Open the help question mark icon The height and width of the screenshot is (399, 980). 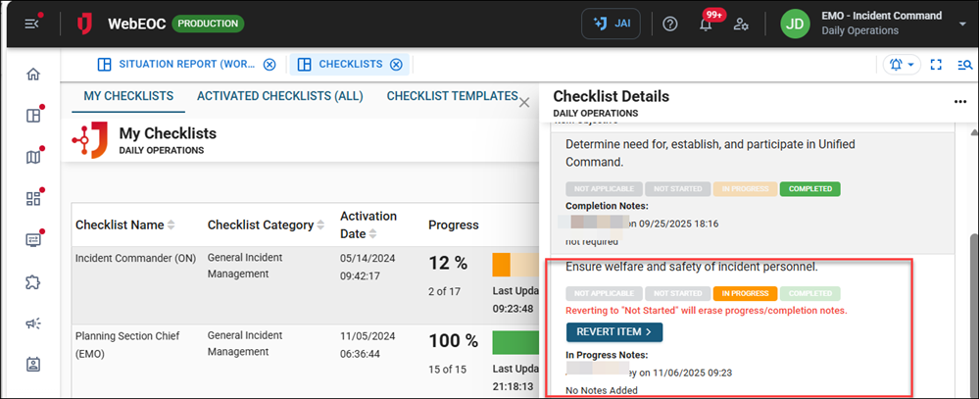(670, 24)
